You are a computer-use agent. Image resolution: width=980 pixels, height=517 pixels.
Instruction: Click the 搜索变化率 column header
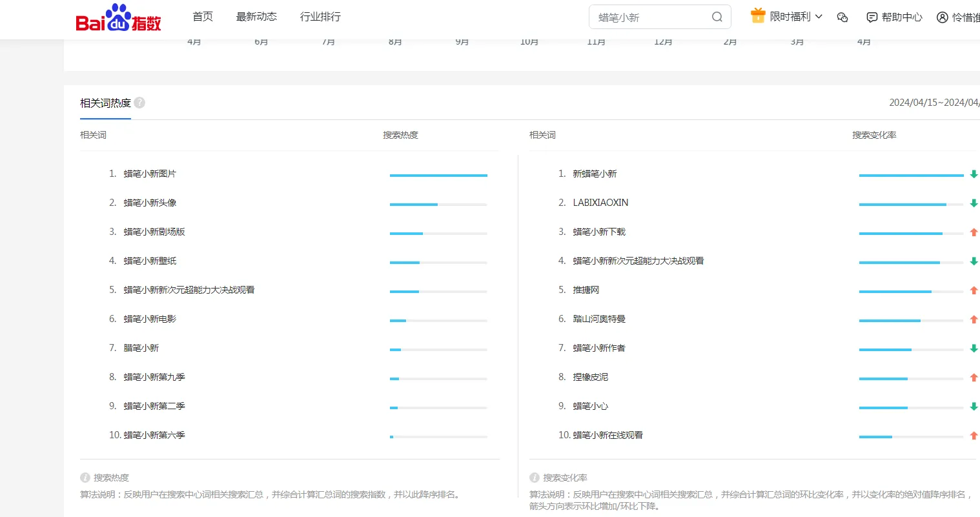click(x=874, y=135)
